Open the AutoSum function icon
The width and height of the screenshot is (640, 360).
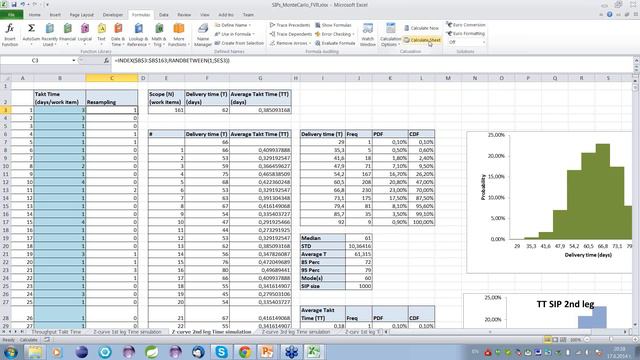[31, 35]
